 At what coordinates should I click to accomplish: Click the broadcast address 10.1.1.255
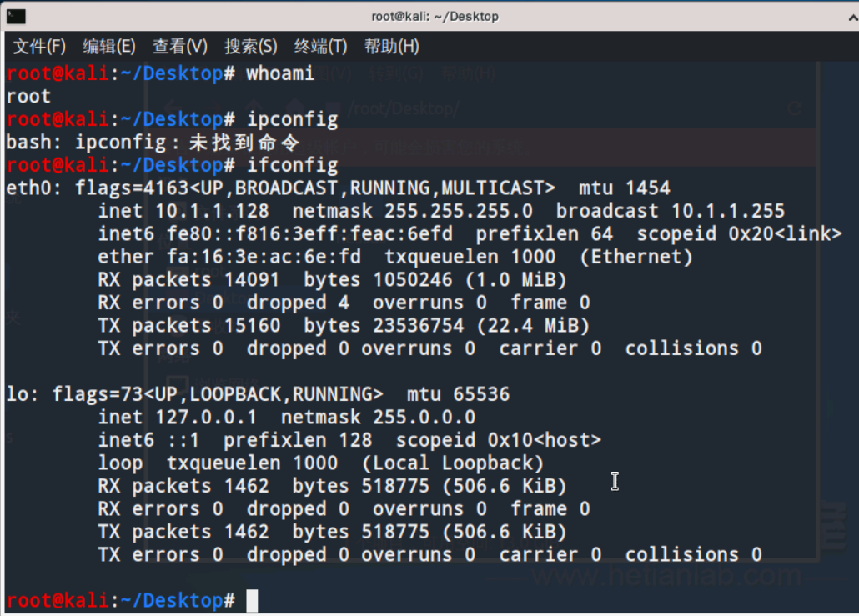pyautogui.click(x=728, y=211)
